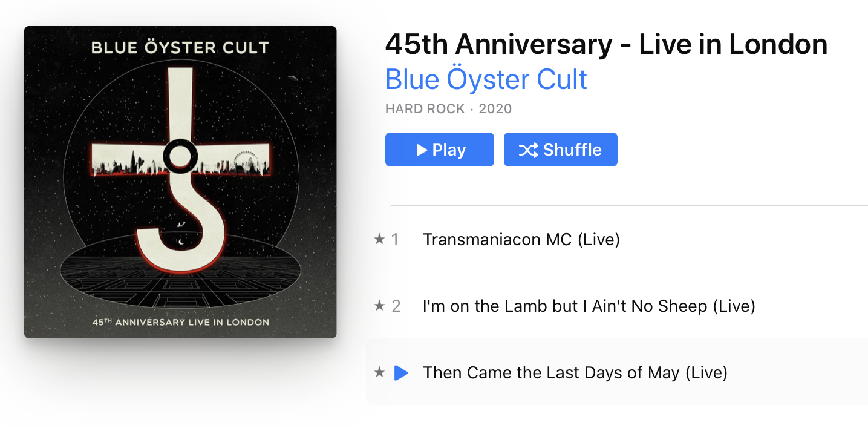The width and height of the screenshot is (868, 428).
Task: Click the band name printed on the cover
Action: (x=180, y=48)
